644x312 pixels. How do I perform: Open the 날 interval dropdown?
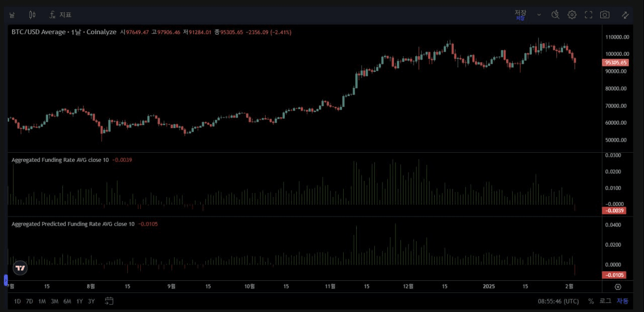pyautogui.click(x=12, y=15)
